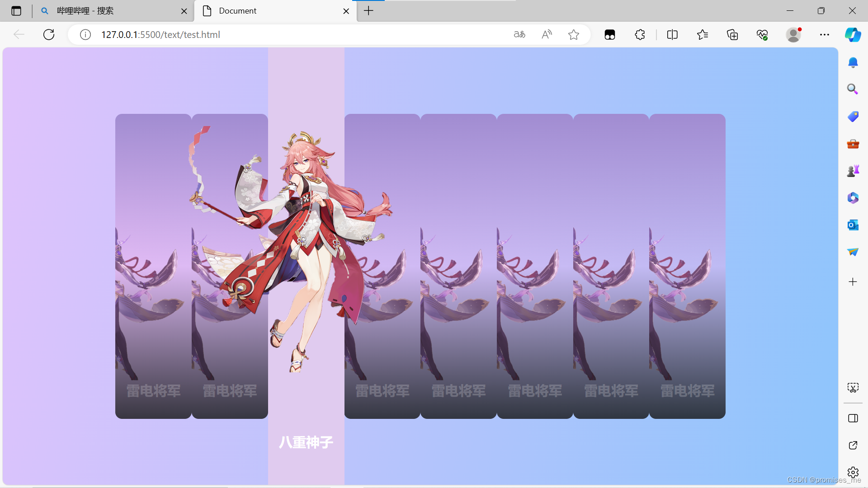
Task: Open sidebar settings gear
Action: pos(853,473)
